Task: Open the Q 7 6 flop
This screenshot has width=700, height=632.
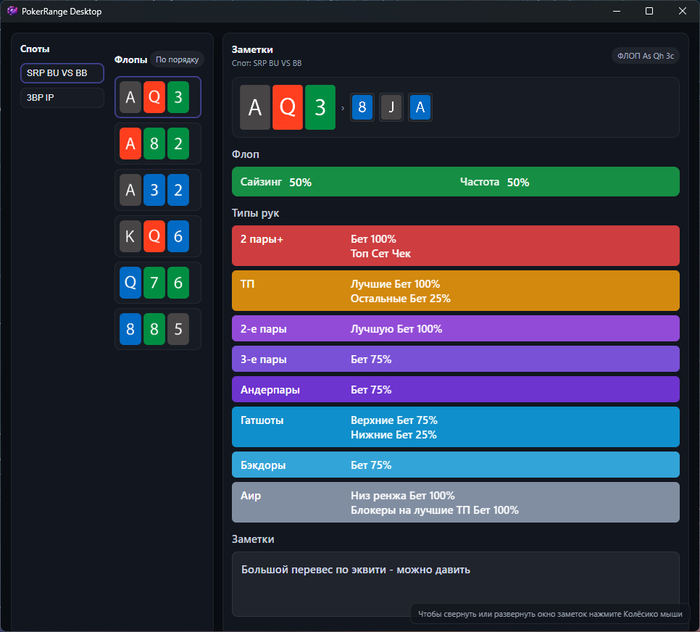Action: [x=157, y=283]
